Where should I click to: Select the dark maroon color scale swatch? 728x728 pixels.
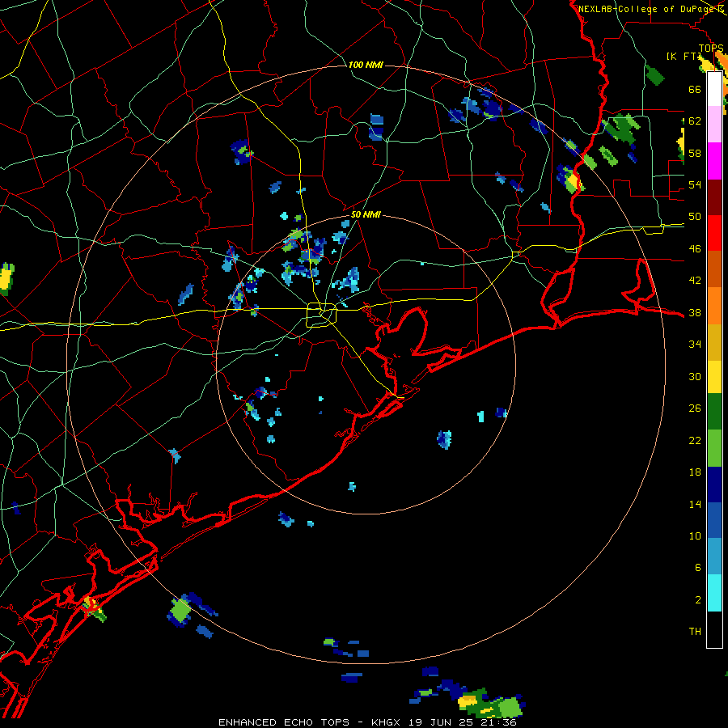click(x=714, y=197)
